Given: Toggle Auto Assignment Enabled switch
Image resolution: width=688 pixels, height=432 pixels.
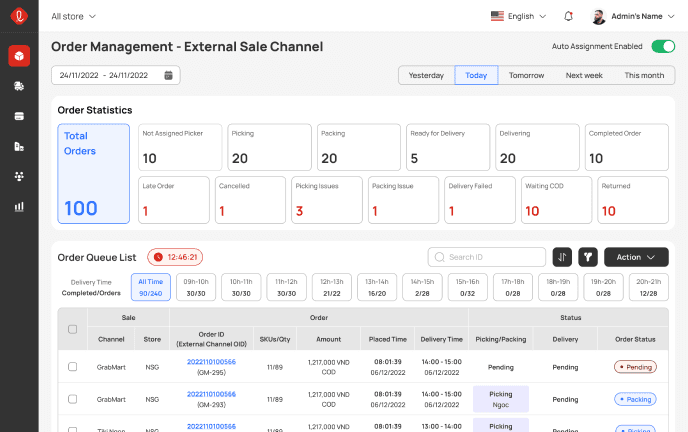Looking at the screenshot, I should pyautogui.click(x=663, y=46).
